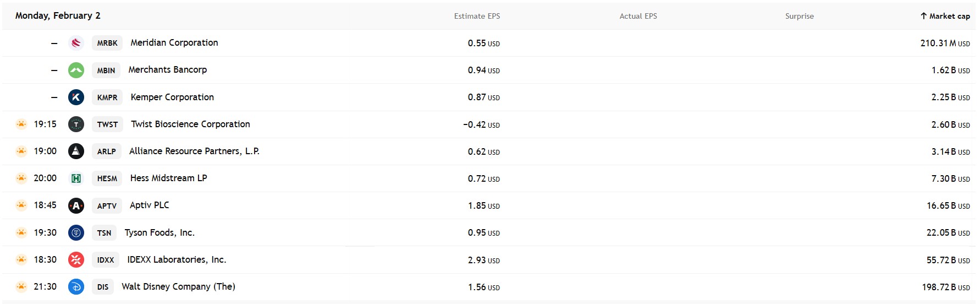Click the Kemper Corporation logo icon

coord(76,97)
